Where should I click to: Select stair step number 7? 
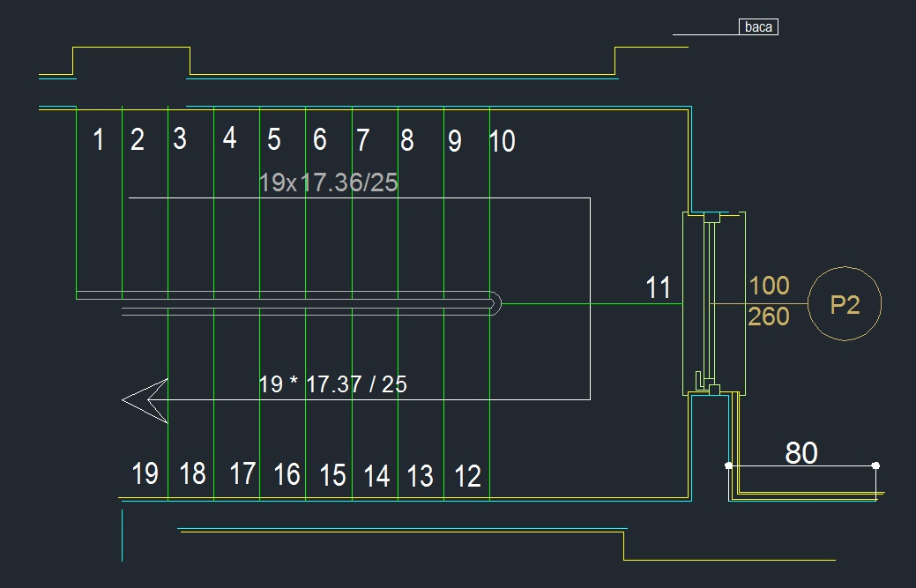[362, 140]
